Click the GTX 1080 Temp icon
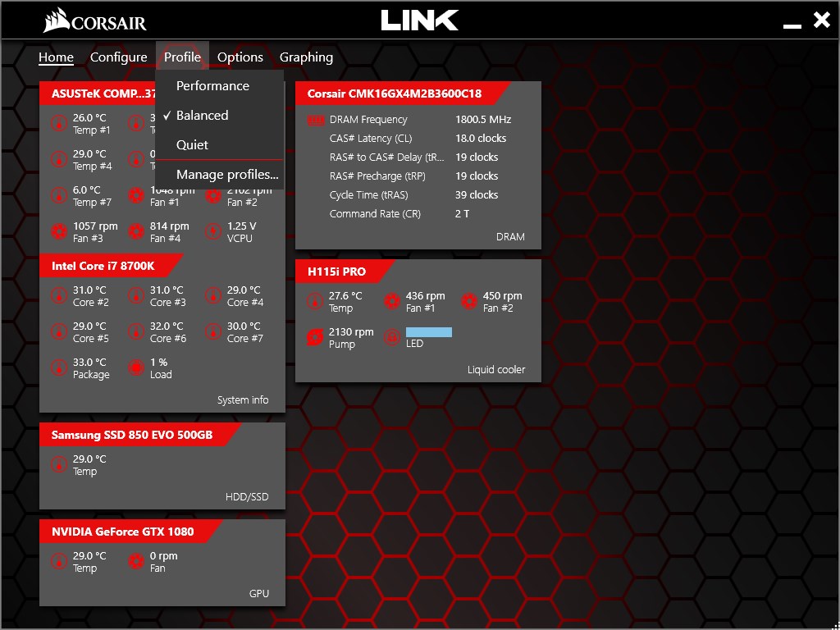The image size is (840, 630). point(59,562)
